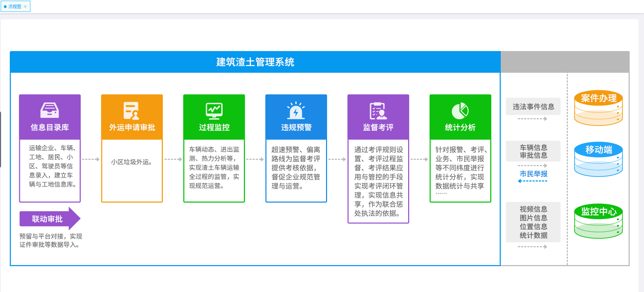The height and width of the screenshot is (292, 644).
Task: Click the clipboard checklist icon above 监督考评
Action: coord(378,111)
